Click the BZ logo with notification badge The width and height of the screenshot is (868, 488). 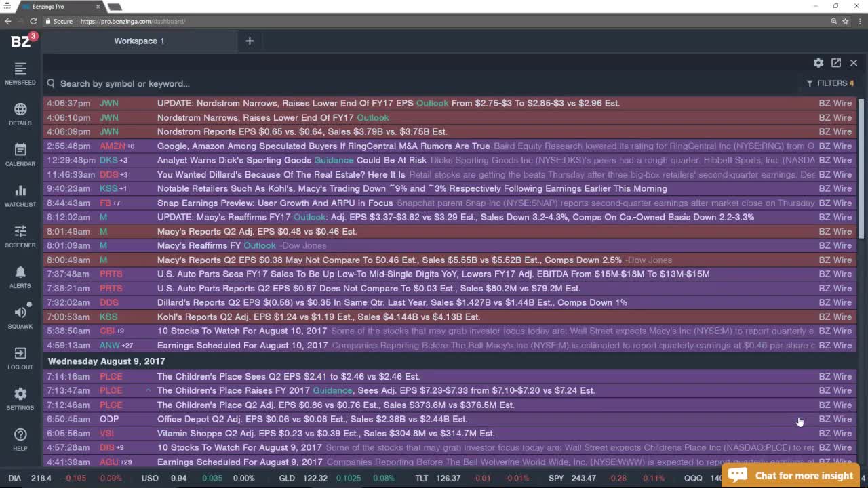(23, 41)
